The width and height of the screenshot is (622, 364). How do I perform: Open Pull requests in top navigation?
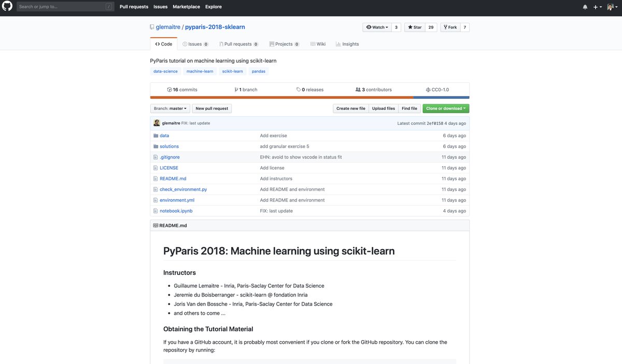(x=134, y=7)
